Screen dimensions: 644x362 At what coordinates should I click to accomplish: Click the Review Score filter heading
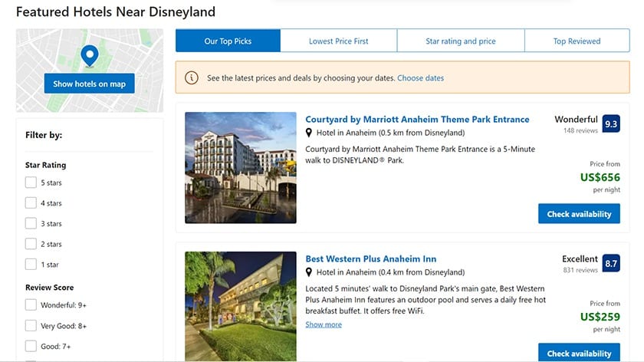[50, 287]
